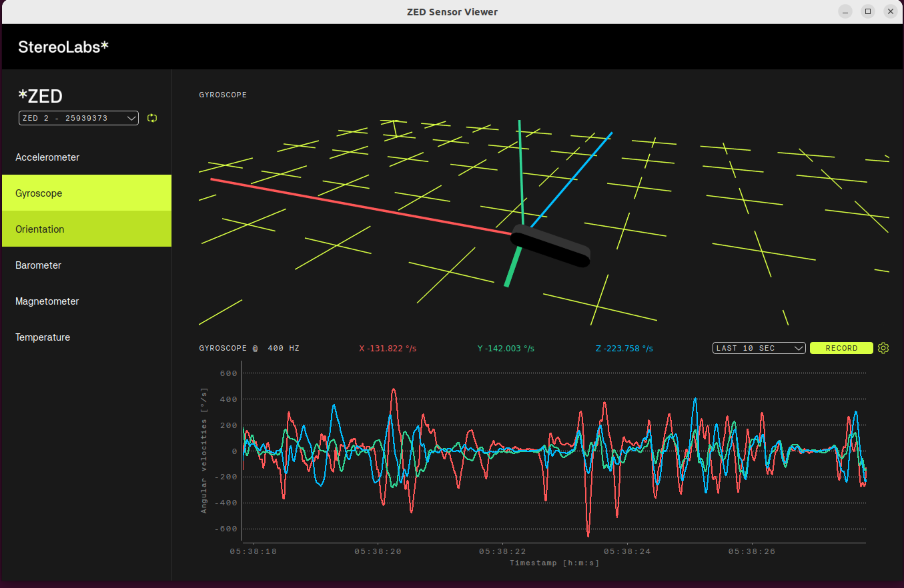This screenshot has height=588, width=904.
Task: Click the red X angular velocity readout
Action: point(388,349)
